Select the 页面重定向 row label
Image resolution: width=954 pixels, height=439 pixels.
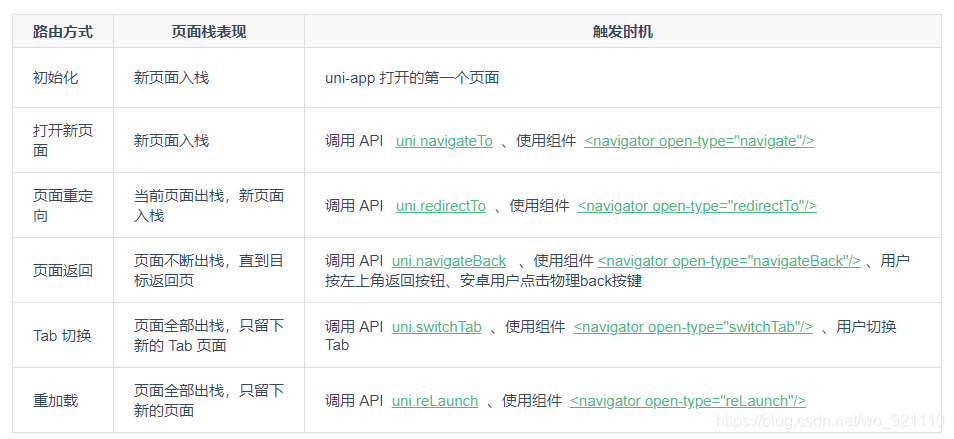[x=63, y=206]
